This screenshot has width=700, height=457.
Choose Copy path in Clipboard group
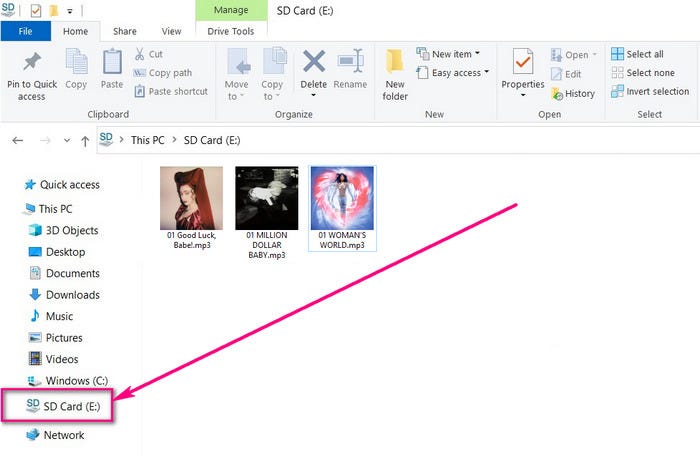163,73
